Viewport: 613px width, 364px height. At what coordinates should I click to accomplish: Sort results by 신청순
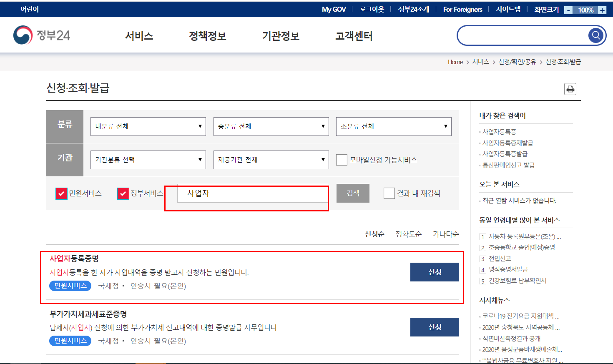point(374,234)
